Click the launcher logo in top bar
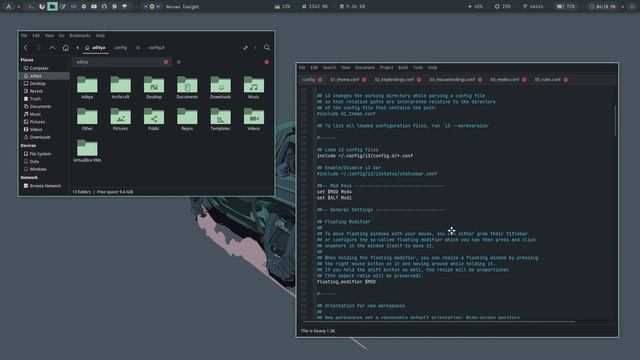640x360 pixels. pyautogui.click(x=9, y=7)
